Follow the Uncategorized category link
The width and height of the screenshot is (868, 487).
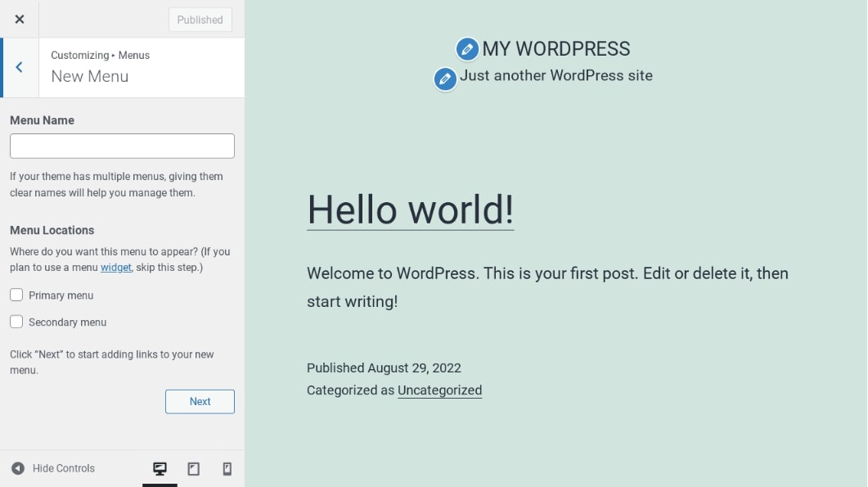point(439,390)
